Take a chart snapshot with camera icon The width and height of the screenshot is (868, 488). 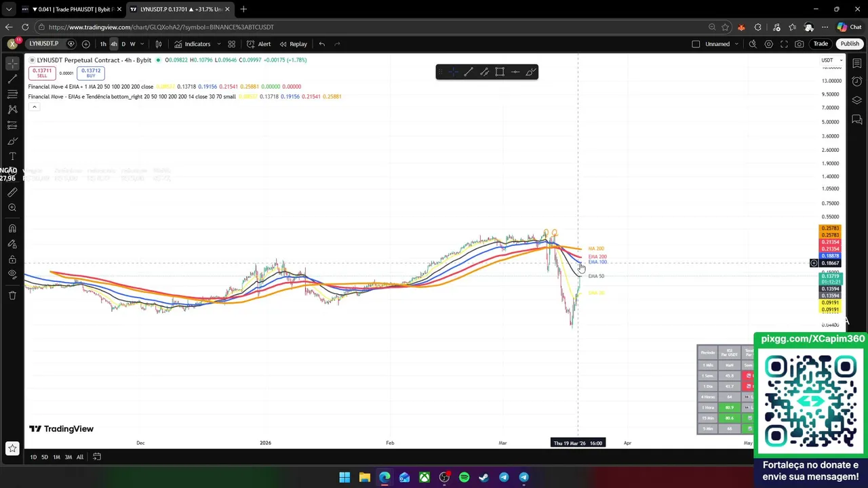point(800,44)
